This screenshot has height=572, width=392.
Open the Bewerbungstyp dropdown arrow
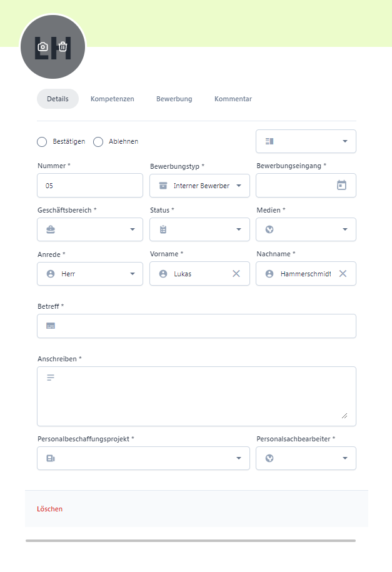click(239, 186)
